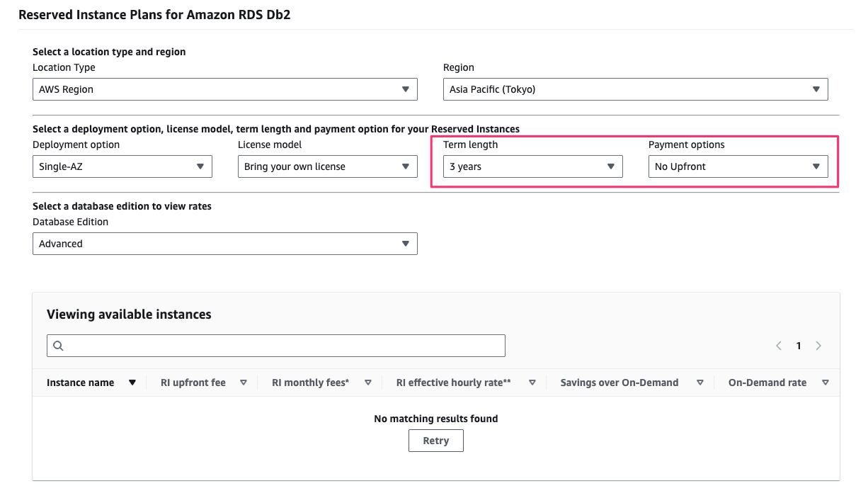Click the Reserved Instance Plans for Amazon RDS Db2 title
Image resolution: width=868 pixels, height=493 pixels.
154,15
